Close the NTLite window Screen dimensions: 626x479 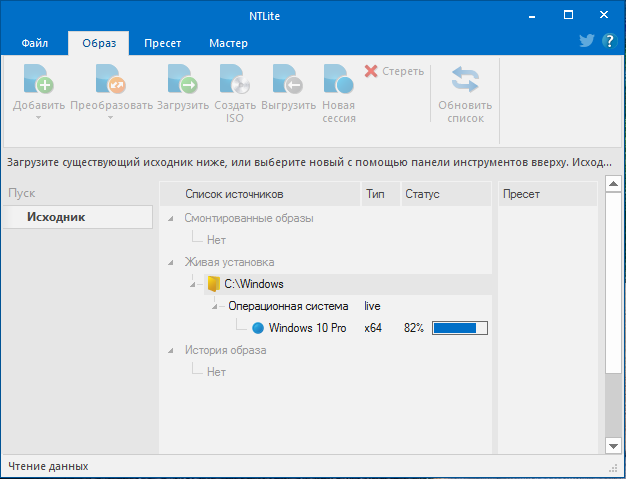604,15
